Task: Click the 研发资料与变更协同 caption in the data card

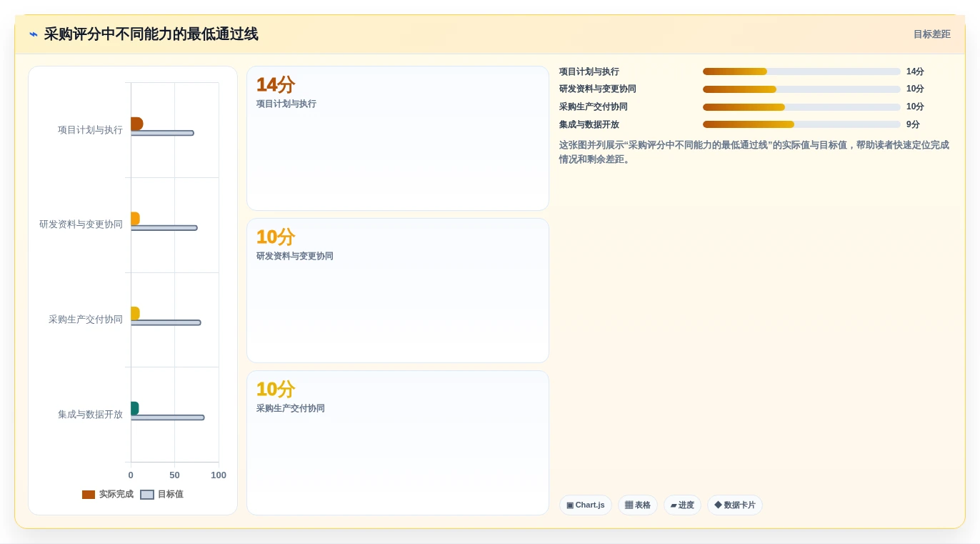Action: [x=295, y=256]
